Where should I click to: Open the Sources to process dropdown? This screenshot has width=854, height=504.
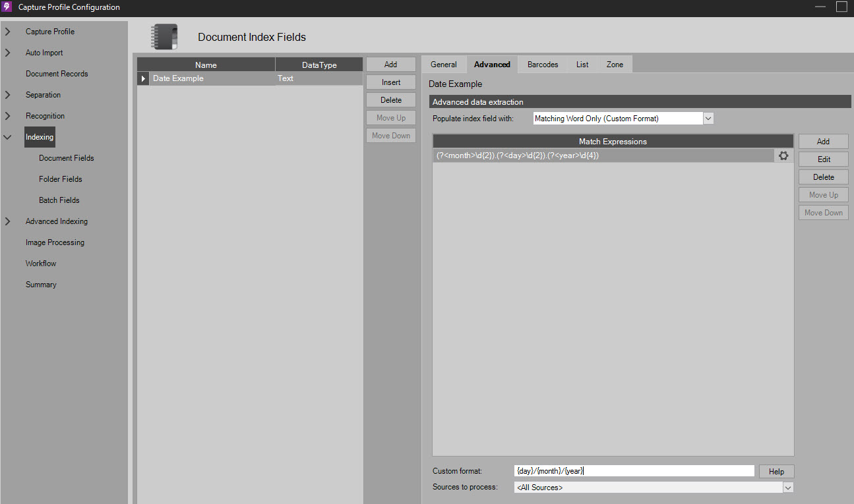(x=787, y=488)
